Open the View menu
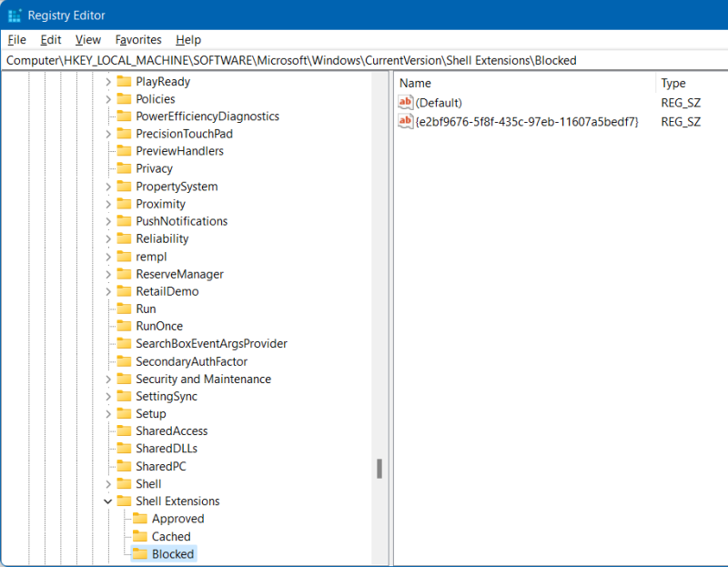This screenshot has height=567, width=728. (x=87, y=40)
